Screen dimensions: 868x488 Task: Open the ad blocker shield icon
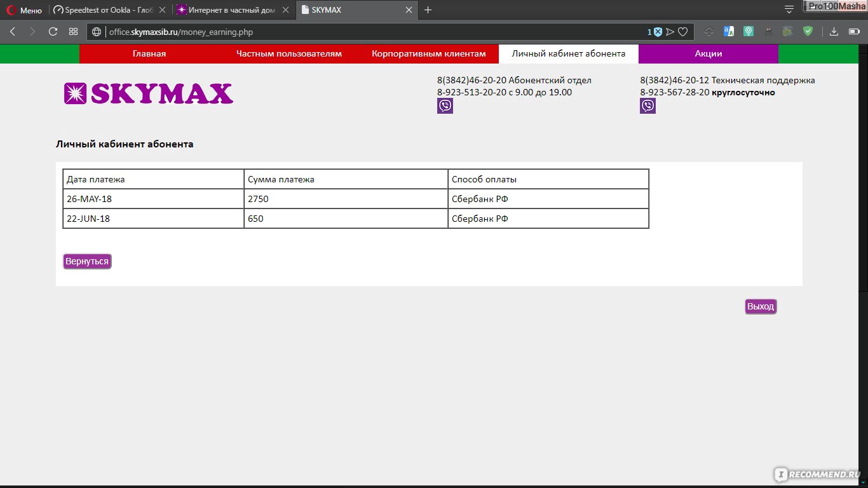[x=658, y=32]
